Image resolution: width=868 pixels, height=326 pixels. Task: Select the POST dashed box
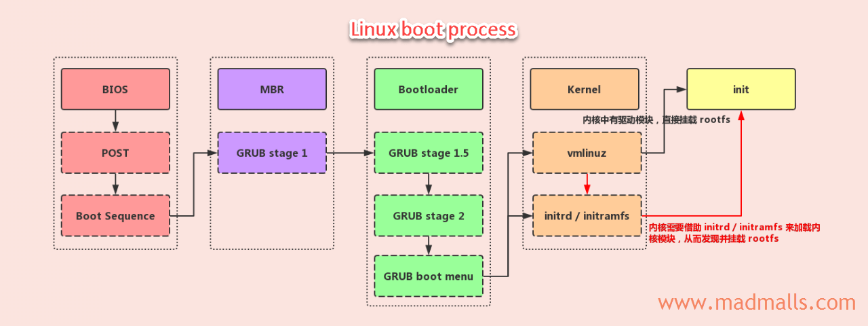[x=115, y=153]
